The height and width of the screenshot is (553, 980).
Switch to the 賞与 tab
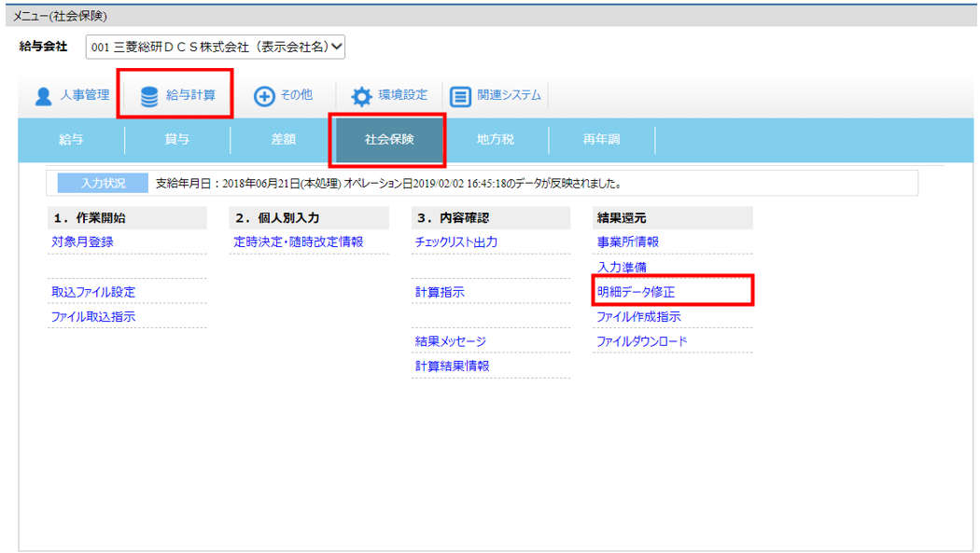177,139
